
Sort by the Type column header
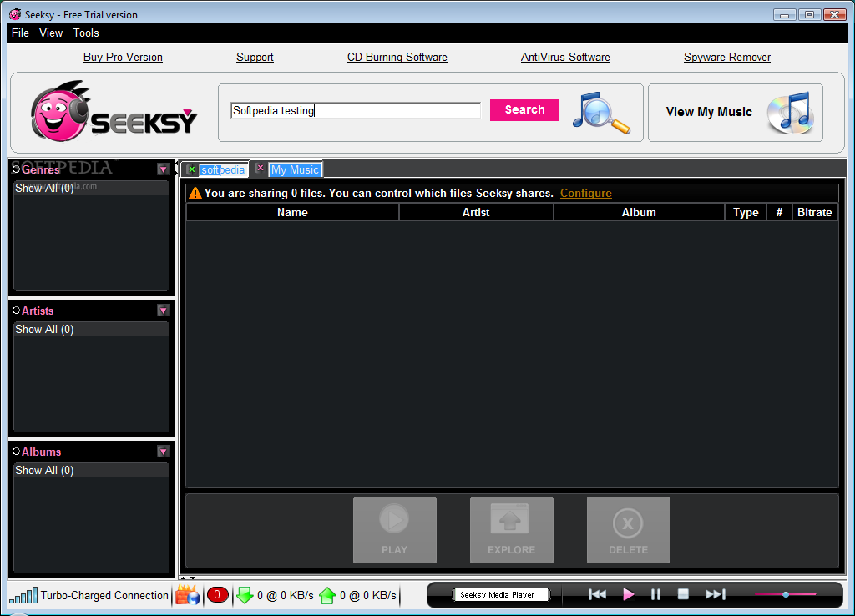tap(746, 212)
